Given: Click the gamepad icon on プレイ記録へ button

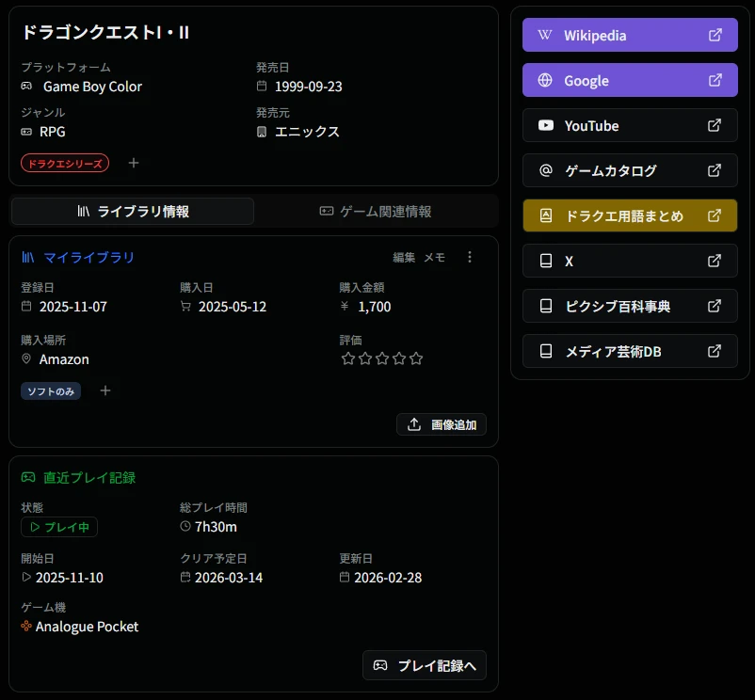Looking at the screenshot, I should [x=380, y=665].
